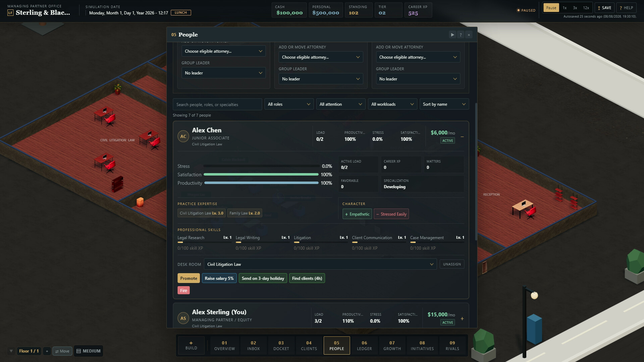Image resolution: width=644 pixels, height=362 pixels.
Task: Toggle the floor panel collapse arrow
Action: tap(11, 351)
